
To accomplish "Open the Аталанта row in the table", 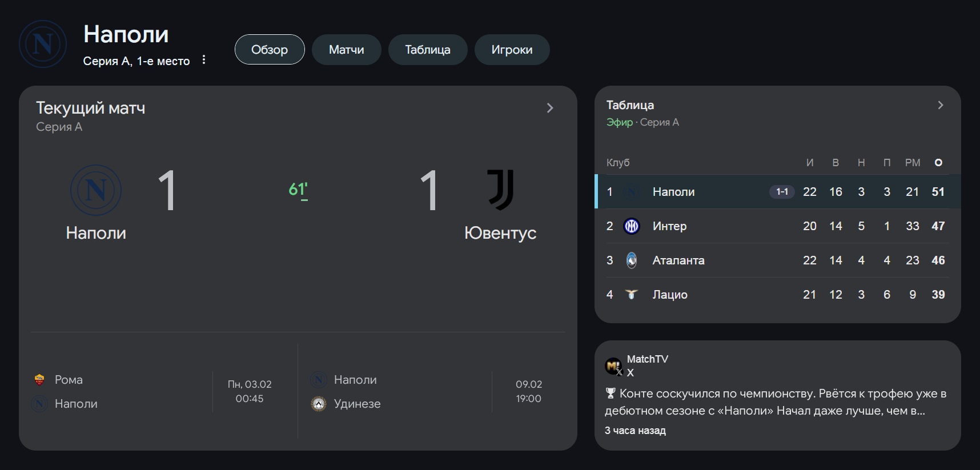I will pyautogui.click(x=778, y=260).
